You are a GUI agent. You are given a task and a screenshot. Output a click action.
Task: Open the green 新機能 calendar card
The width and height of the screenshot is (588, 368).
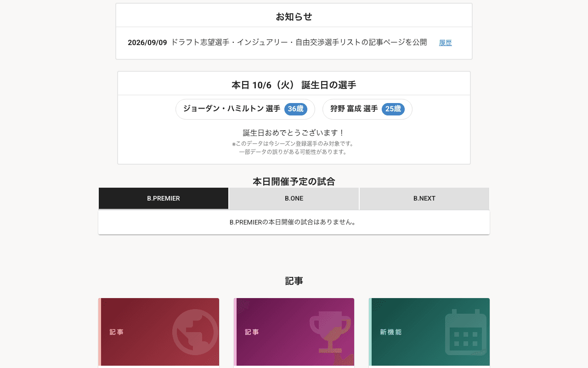[x=429, y=332]
